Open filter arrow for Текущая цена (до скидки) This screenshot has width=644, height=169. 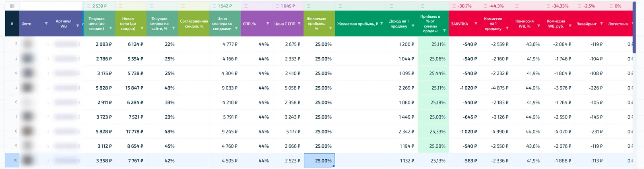pyautogui.click(x=110, y=28)
